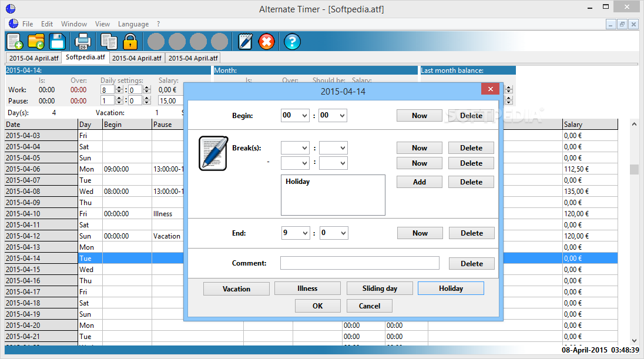Click Add button beside break list
The height and width of the screenshot is (359, 644).
(420, 182)
